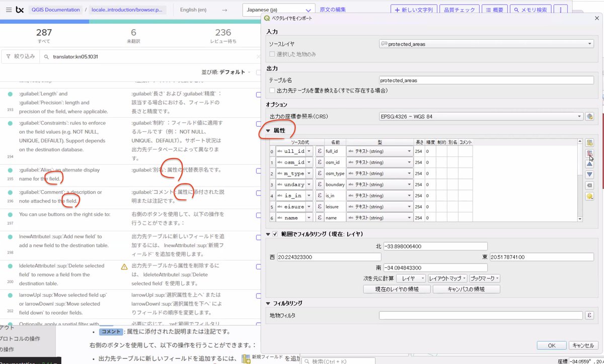The width and height of the screenshot is (604, 364).
Task: Open EPSG:4326 - WGS 84 CRS dropdown
Action: click(481, 116)
